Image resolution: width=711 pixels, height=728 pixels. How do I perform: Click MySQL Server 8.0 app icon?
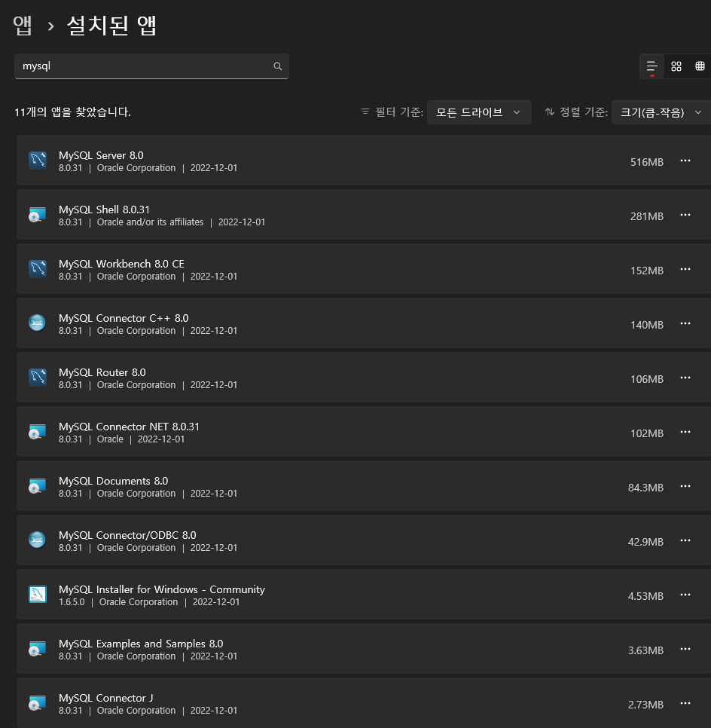tap(38, 161)
